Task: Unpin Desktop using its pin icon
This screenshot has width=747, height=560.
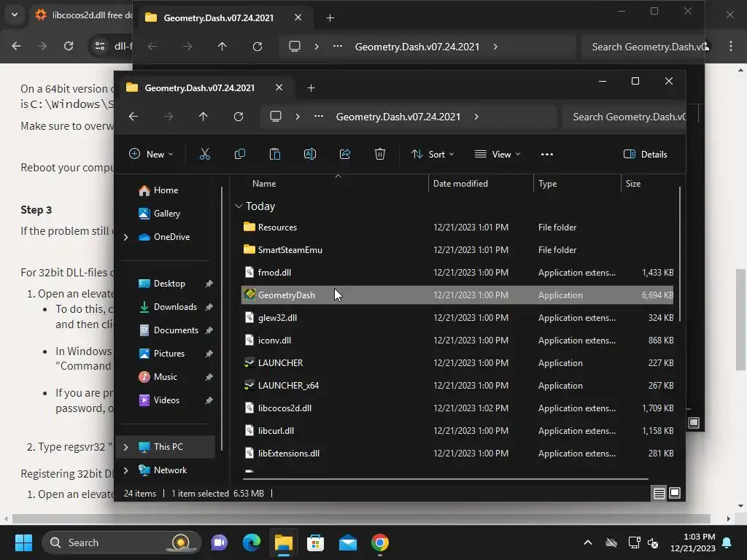Action: (x=209, y=284)
